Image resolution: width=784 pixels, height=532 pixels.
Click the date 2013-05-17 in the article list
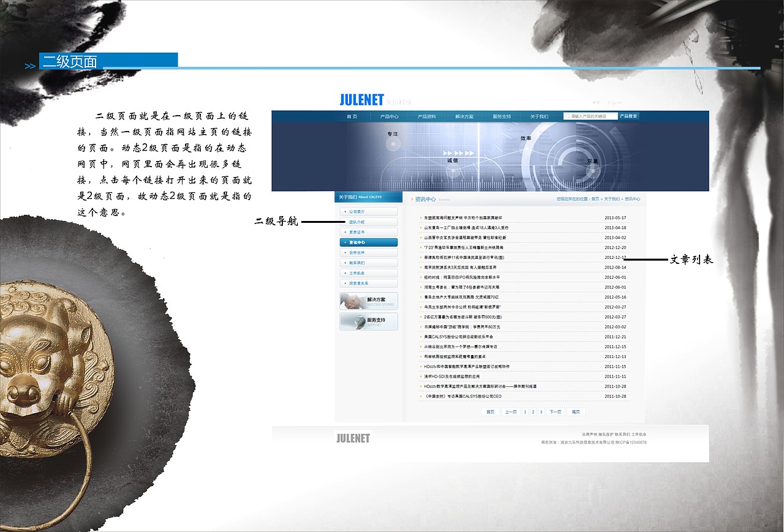coord(615,218)
